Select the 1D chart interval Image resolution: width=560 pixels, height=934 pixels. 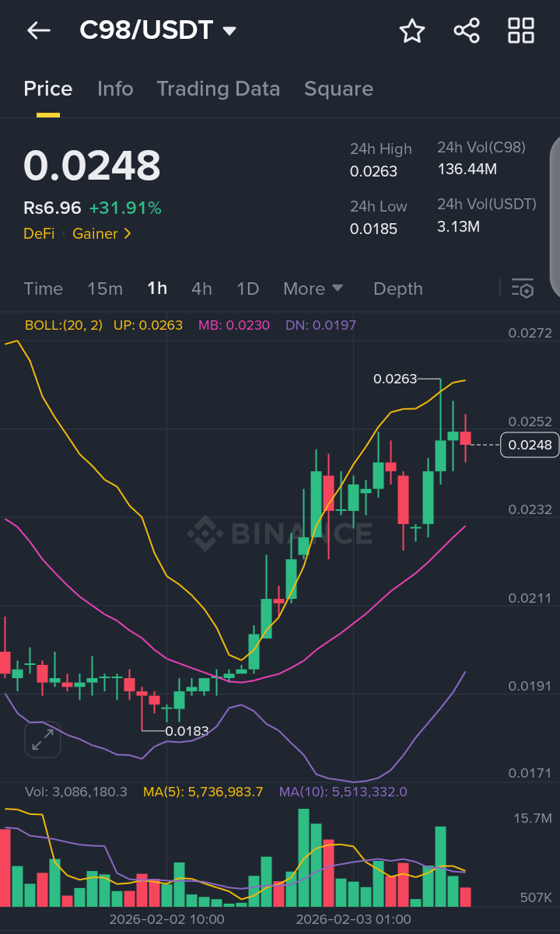[x=247, y=289]
